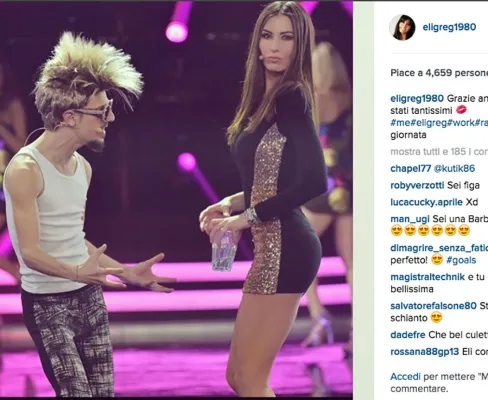The image size is (488, 400).
Task: Click eligreg1980 username in caption
Action: pos(417,99)
